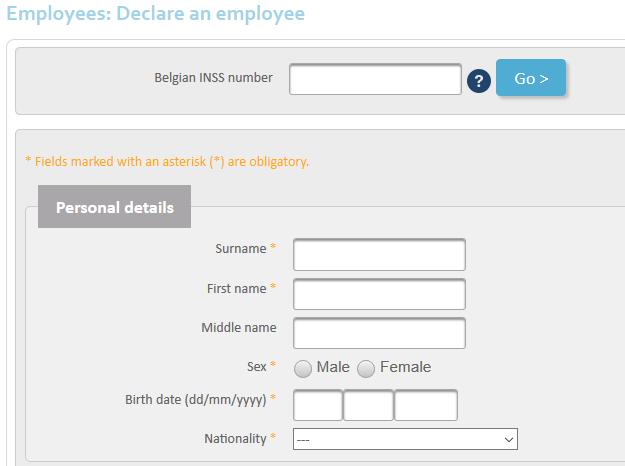Viewport: 625px width, 466px height.
Task: Click the Middle name field label
Action: (x=239, y=328)
